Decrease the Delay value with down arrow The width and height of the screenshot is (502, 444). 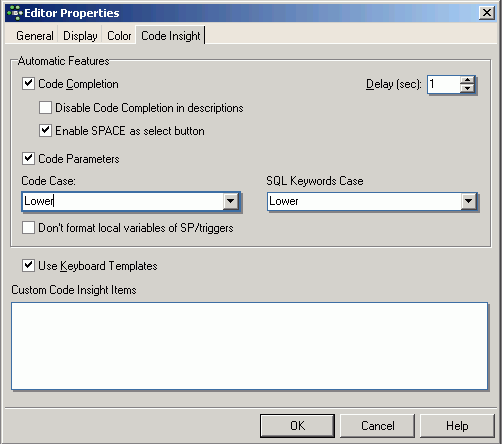468,88
